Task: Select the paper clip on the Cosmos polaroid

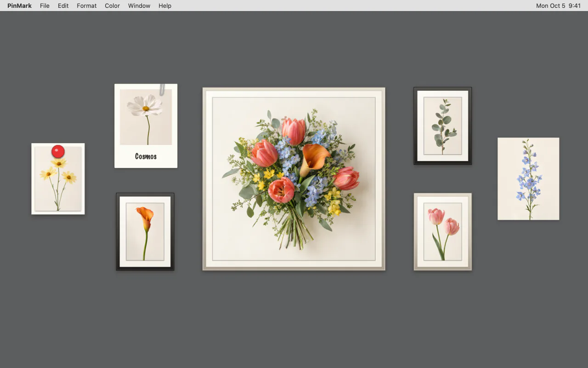Action: (x=162, y=90)
